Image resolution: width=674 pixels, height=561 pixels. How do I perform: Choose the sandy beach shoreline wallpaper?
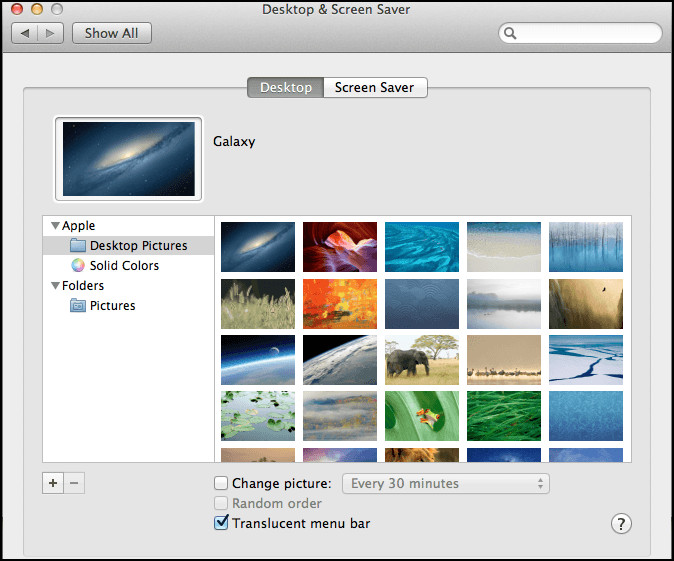(504, 247)
